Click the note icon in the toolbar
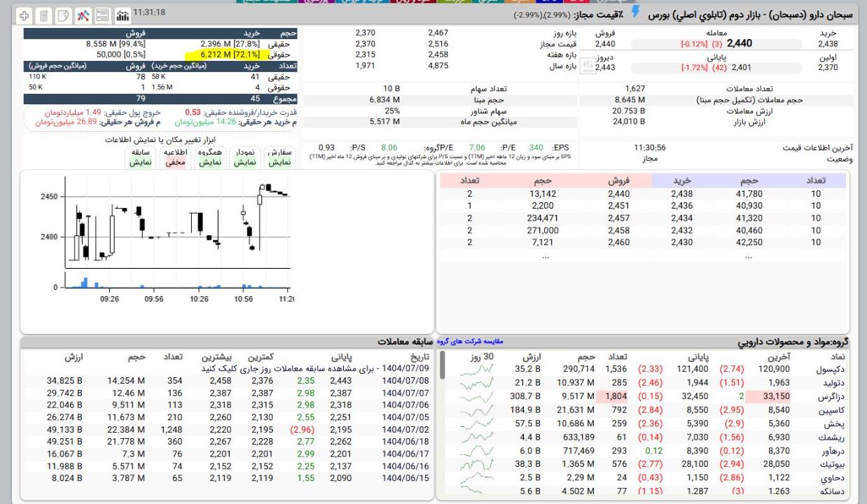 pyautogui.click(x=64, y=15)
